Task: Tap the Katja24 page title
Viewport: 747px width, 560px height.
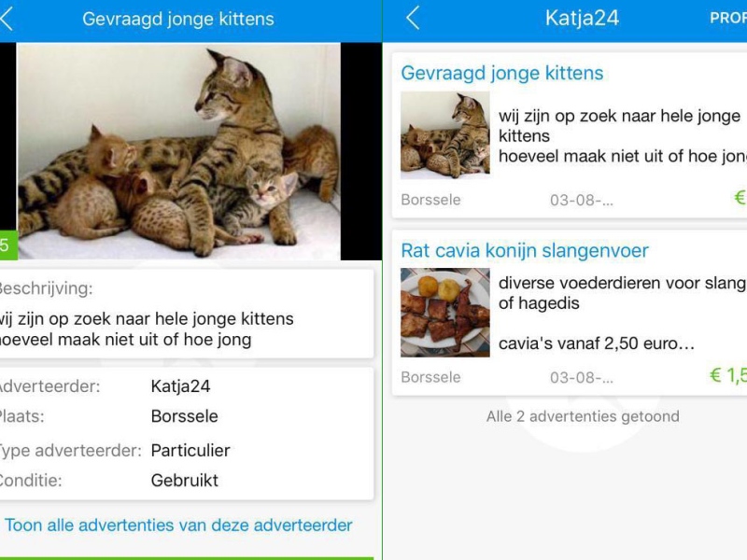Action: (582, 18)
